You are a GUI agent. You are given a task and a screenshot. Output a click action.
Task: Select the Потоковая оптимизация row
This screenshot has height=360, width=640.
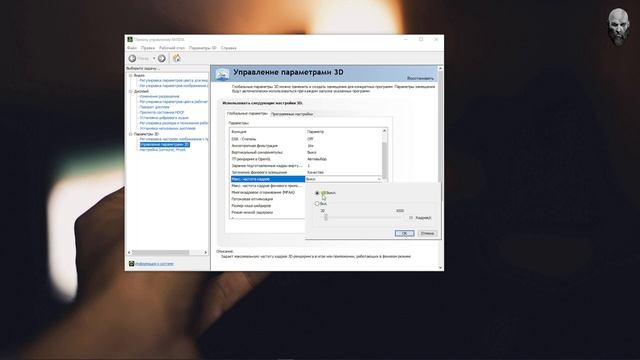[x=267, y=199]
